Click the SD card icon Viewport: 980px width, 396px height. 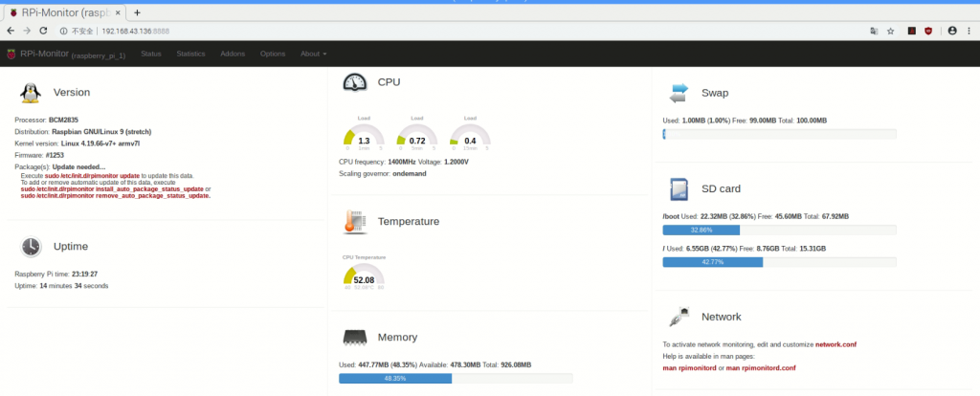(x=679, y=188)
